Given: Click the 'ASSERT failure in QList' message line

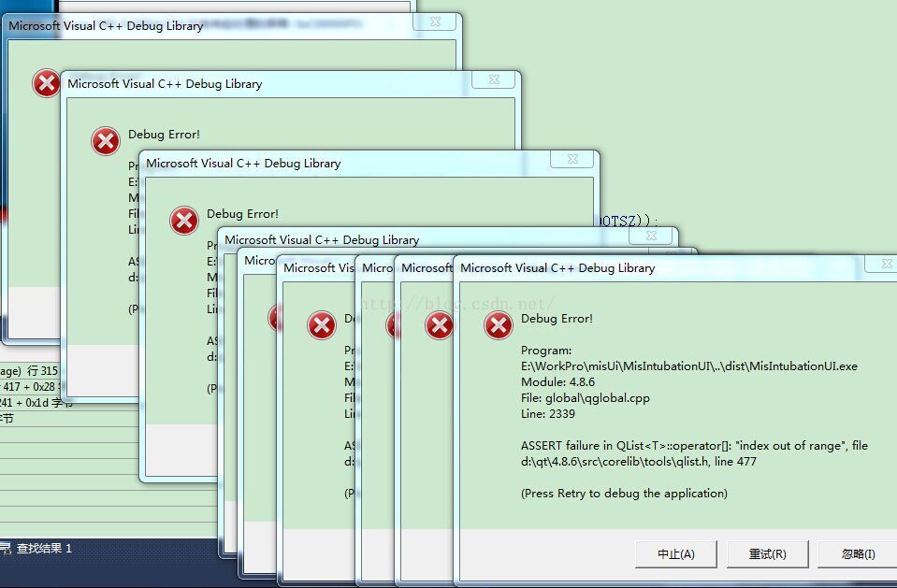Looking at the screenshot, I should pos(694,446).
